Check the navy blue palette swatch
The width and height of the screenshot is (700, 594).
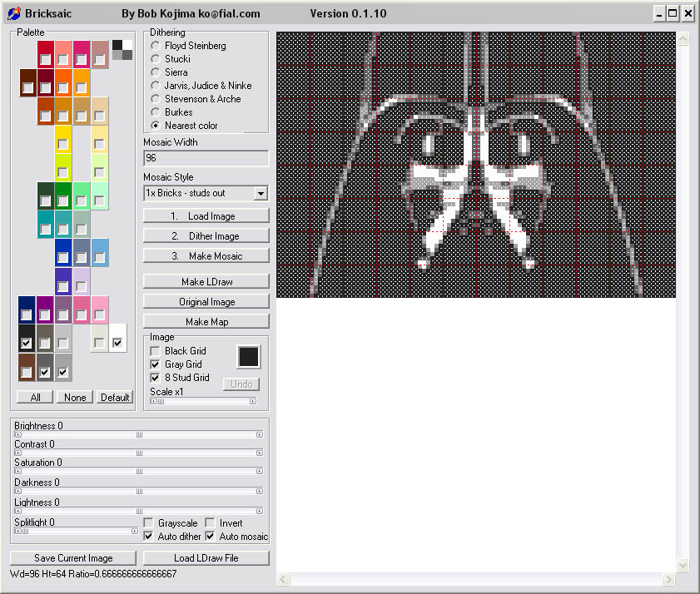pos(27,315)
